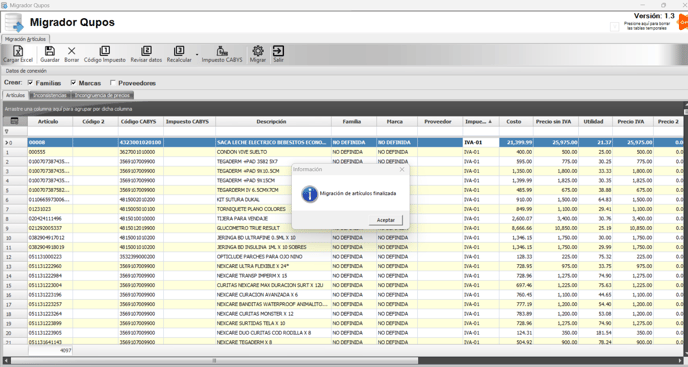Click the filter row funnel icon
The width and height of the screenshot is (688, 367).
7,131
